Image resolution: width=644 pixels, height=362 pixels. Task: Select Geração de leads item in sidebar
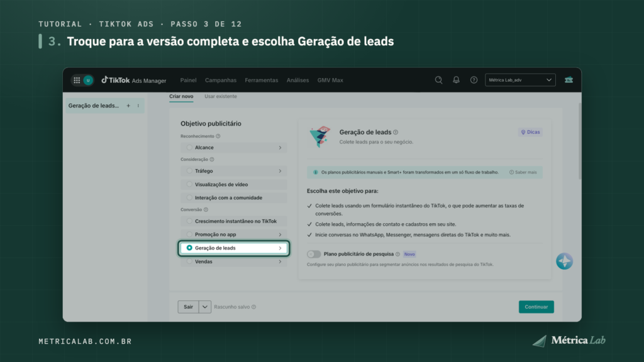105,106
